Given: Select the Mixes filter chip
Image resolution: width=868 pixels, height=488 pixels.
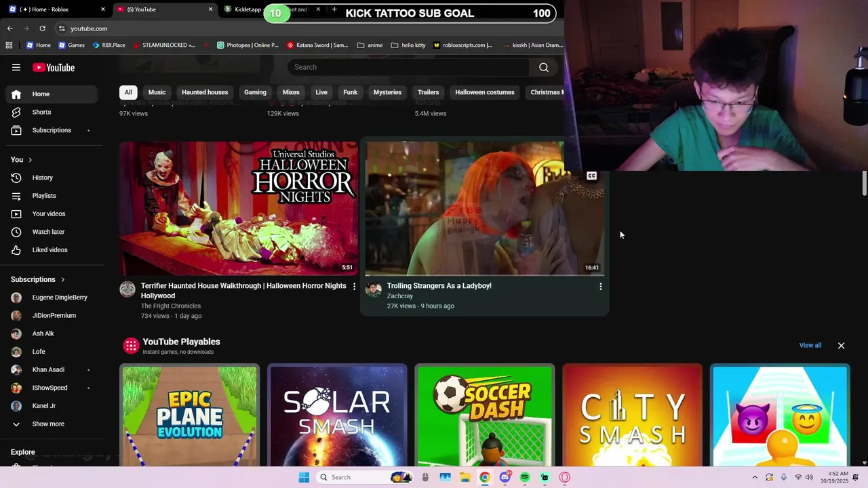Looking at the screenshot, I should [291, 92].
